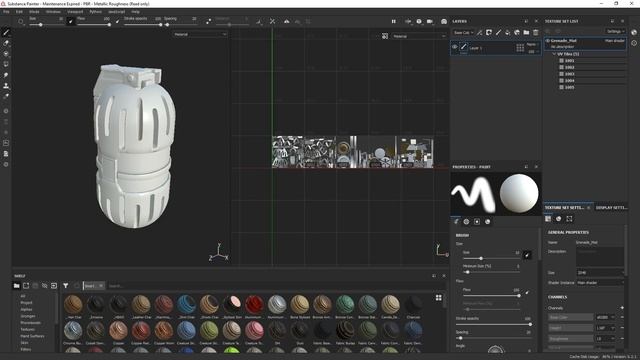Add a new fill layer
640x360 pixels.
click(x=507, y=32)
